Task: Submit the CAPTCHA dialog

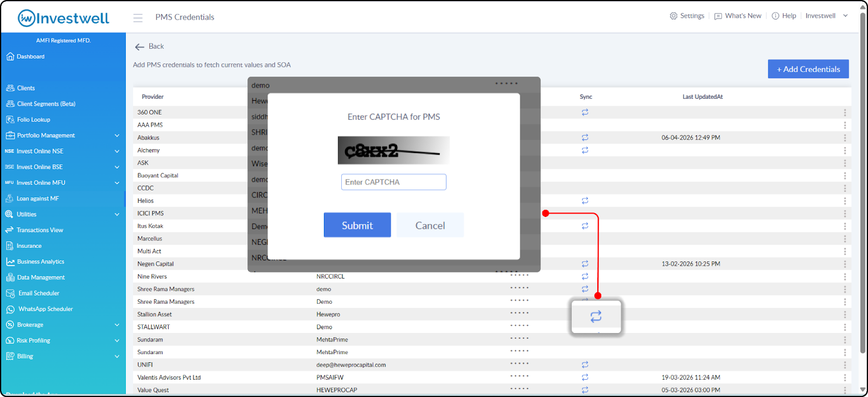Action: point(357,225)
